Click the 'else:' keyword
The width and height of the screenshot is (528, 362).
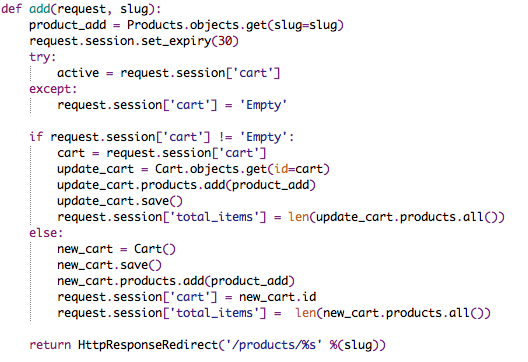pos(46,233)
